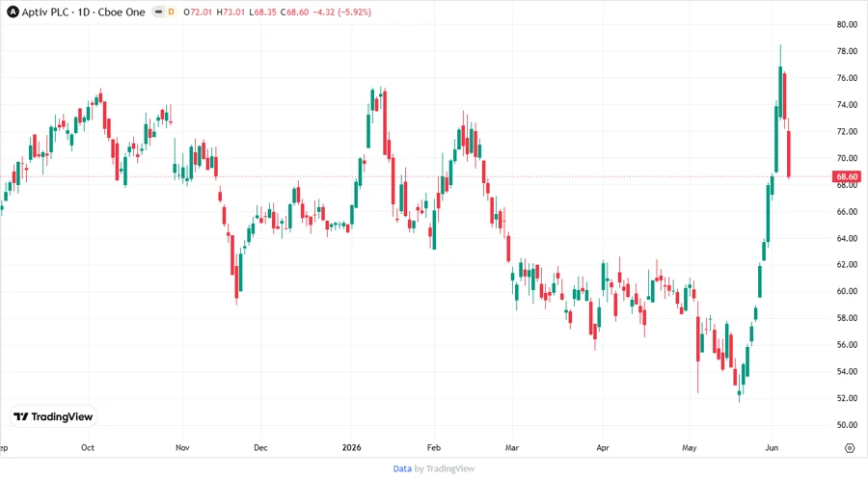Click the change value −4.32 (−5.92%)

click(x=342, y=12)
